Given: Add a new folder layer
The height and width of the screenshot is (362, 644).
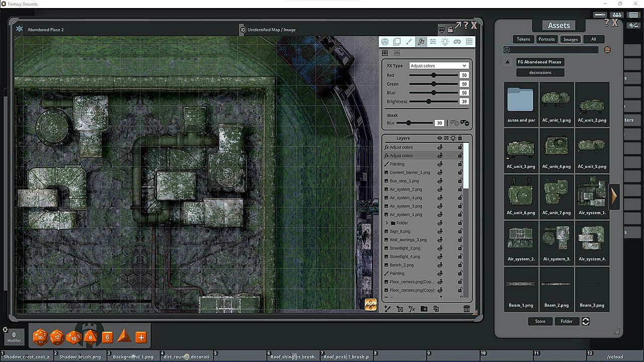Looking at the screenshot, I should 424,309.
